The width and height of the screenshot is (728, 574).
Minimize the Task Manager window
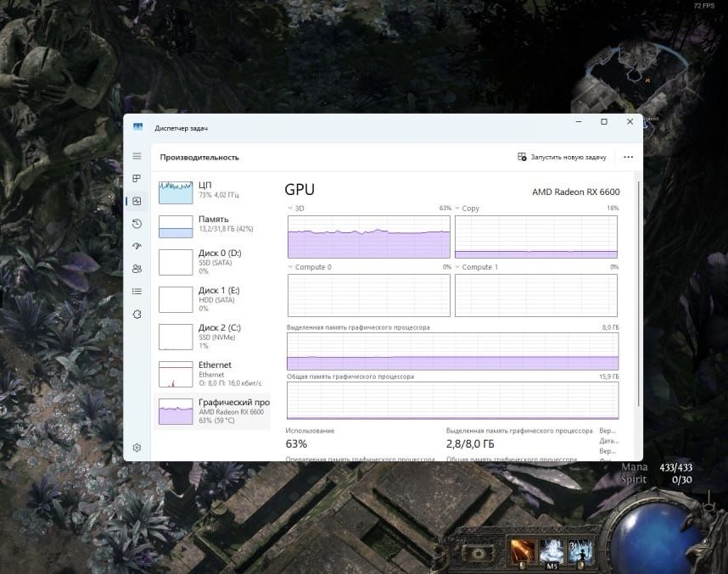point(579,121)
